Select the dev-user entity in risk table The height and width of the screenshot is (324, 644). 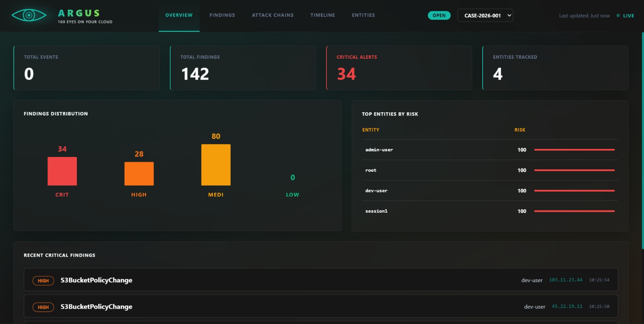[x=490, y=191]
